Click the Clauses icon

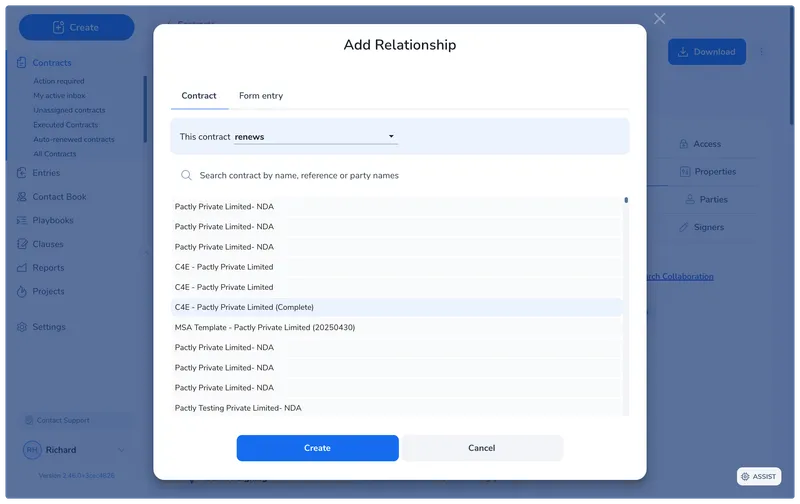tap(21, 244)
